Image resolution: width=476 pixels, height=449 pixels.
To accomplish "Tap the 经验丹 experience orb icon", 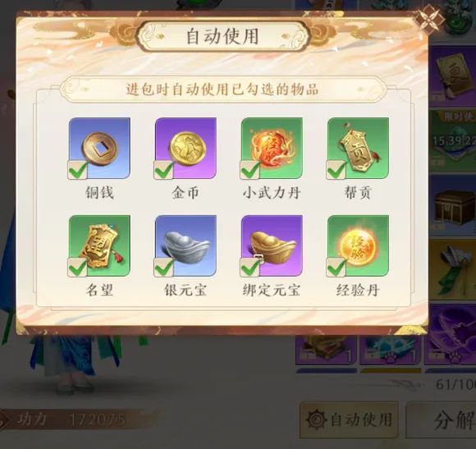I will [x=358, y=245].
